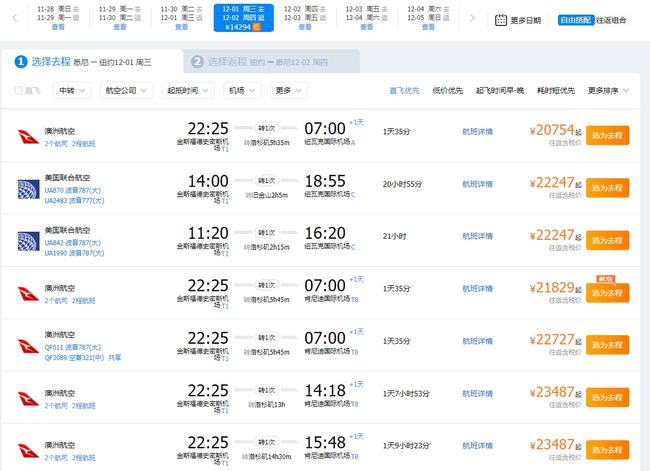Choose 选为去程 for the ¥22727 flight
The height and width of the screenshot is (471, 650).
tap(607, 345)
